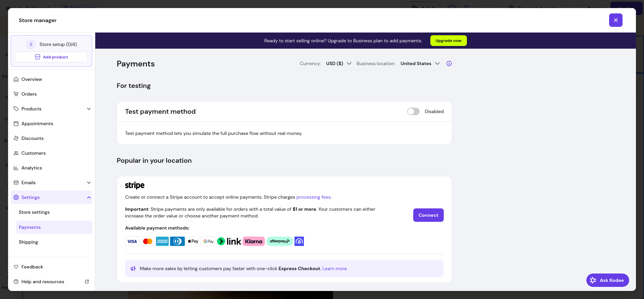Open Help and resources
The width and height of the screenshot is (644, 299).
[51, 282]
